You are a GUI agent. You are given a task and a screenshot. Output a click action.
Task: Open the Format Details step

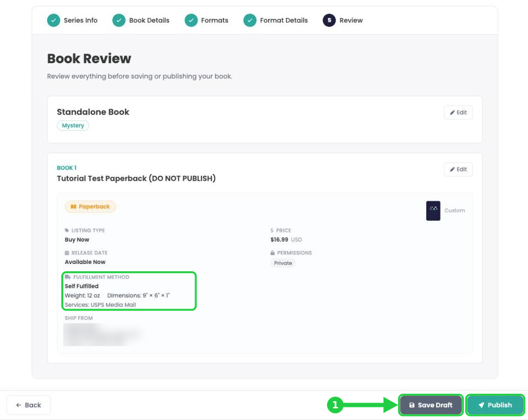[276, 20]
